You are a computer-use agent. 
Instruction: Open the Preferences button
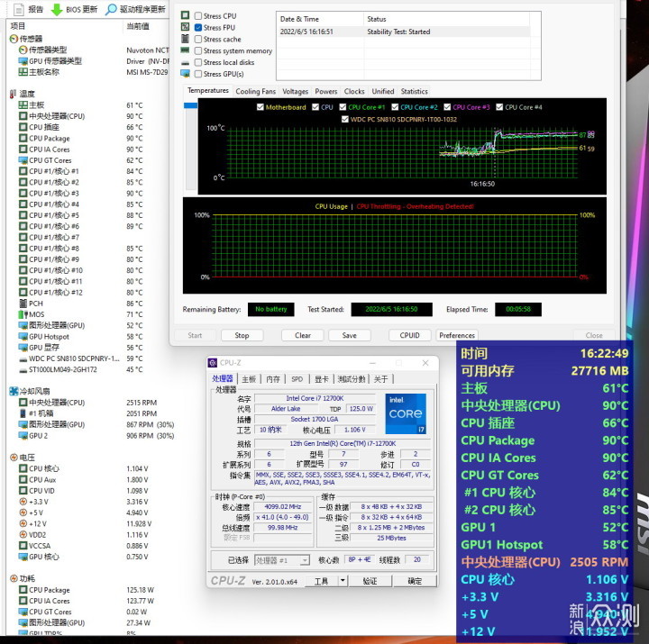tap(457, 335)
